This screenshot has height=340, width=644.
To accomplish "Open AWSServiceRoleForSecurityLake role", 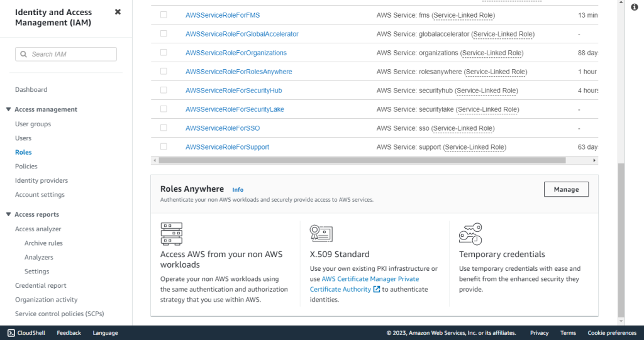I will (x=235, y=109).
